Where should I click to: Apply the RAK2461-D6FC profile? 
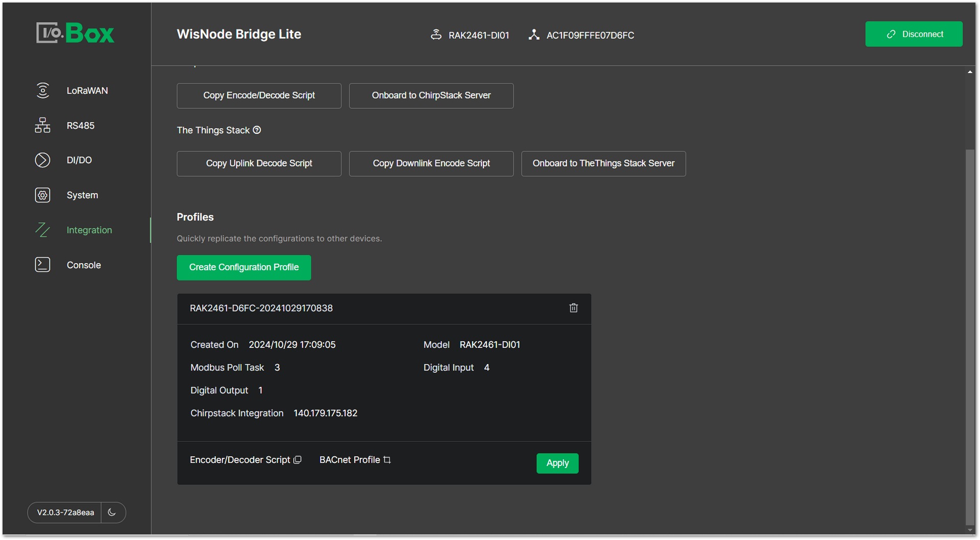point(557,463)
